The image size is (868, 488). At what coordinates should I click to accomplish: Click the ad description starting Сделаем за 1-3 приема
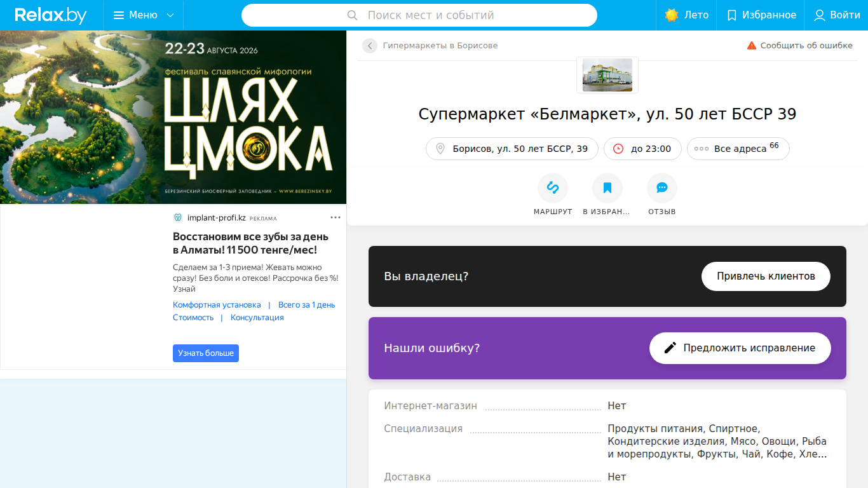(x=255, y=278)
